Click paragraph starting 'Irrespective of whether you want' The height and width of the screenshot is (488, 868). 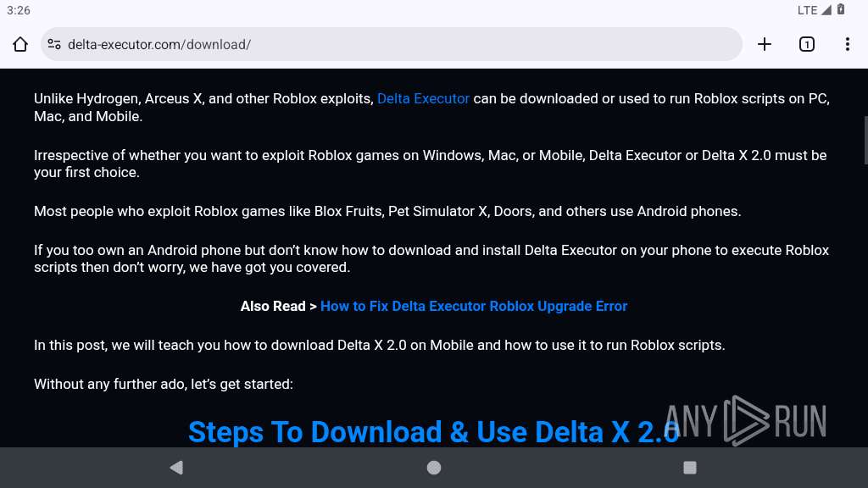[430, 164]
